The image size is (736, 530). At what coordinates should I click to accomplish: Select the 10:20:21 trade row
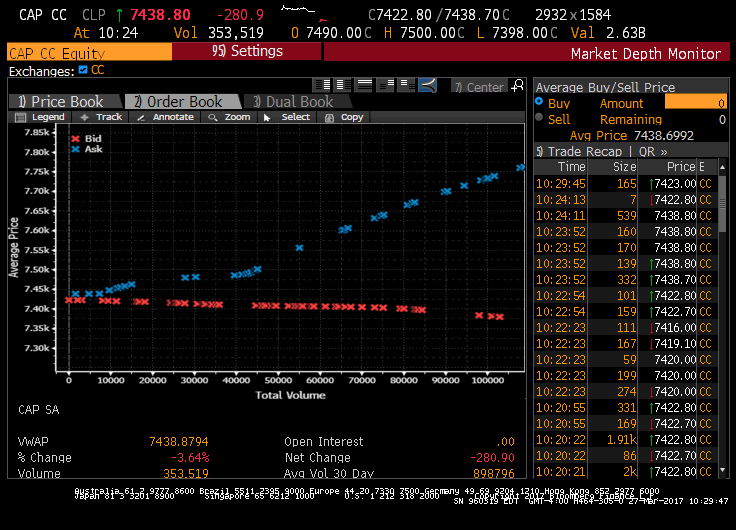(626, 471)
